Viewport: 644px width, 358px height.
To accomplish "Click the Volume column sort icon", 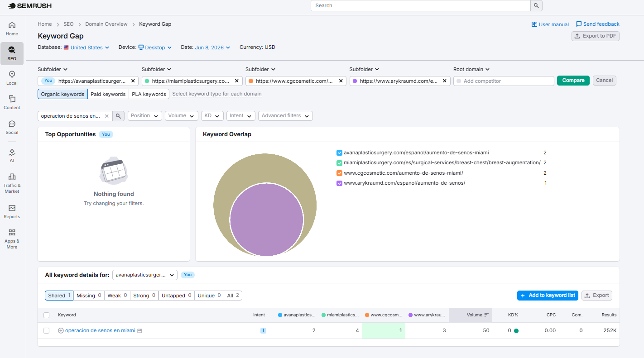I will (486, 315).
